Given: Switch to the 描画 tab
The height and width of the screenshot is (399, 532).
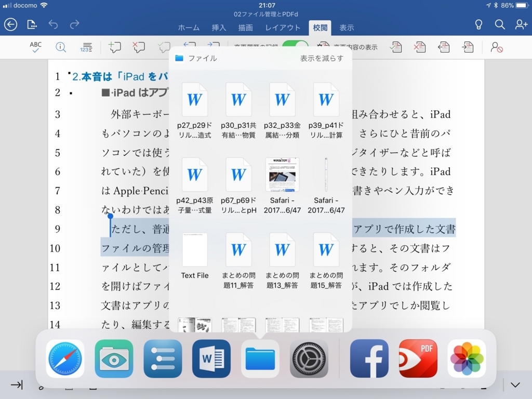Looking at the screenshot, I should pyautogui.click(x=245, y=28).
